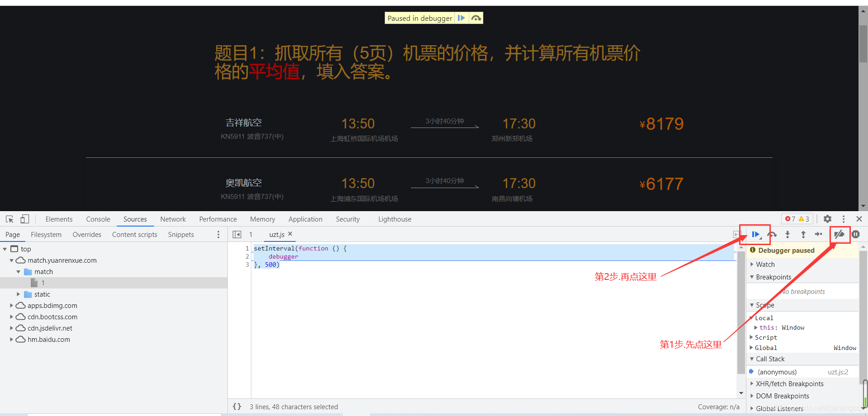868x416 pixels.
Task: Expand cdn.bootcss.com domain
Action: click(x=12, y=317)
